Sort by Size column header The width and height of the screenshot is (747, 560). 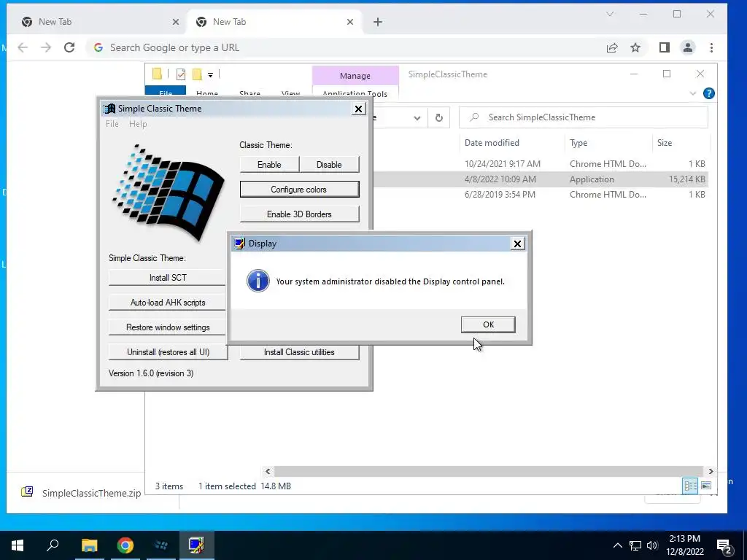[x=664, y=143]
